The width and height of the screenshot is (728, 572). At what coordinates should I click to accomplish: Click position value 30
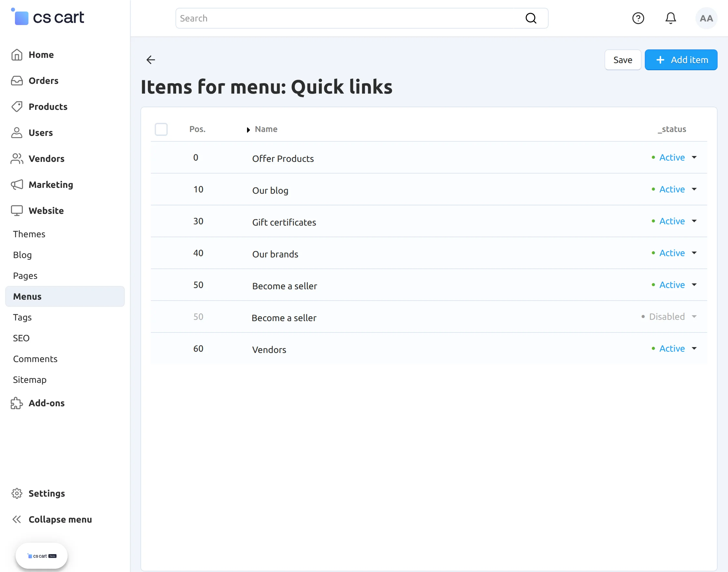tap(198, 221)
